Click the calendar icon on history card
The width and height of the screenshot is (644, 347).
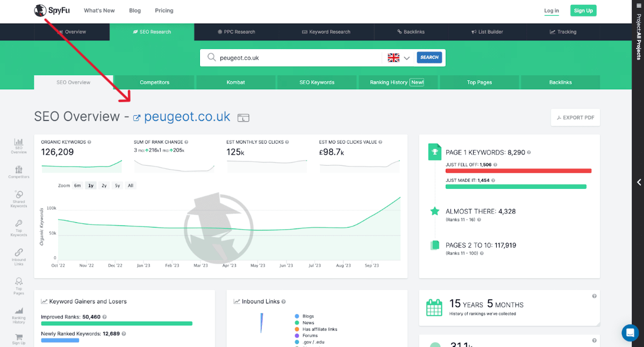(x=434, y=308)
